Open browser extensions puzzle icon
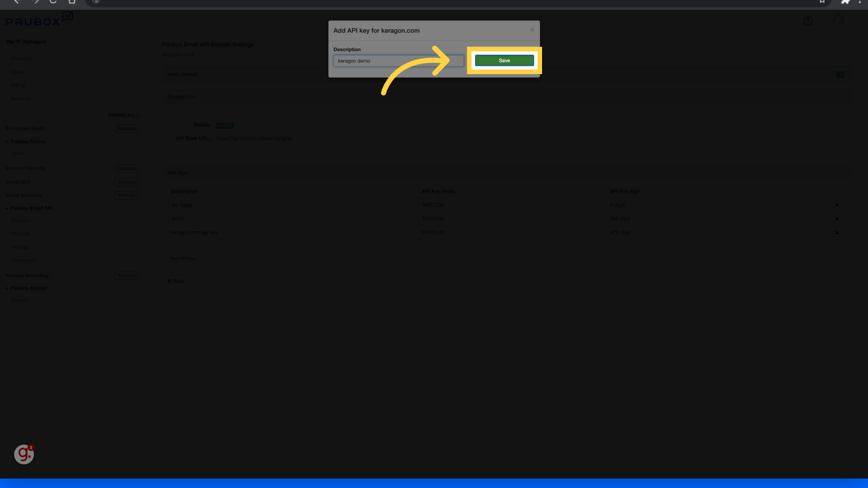Viewport: 868px width, 488px height. click(x=845, y=1)
